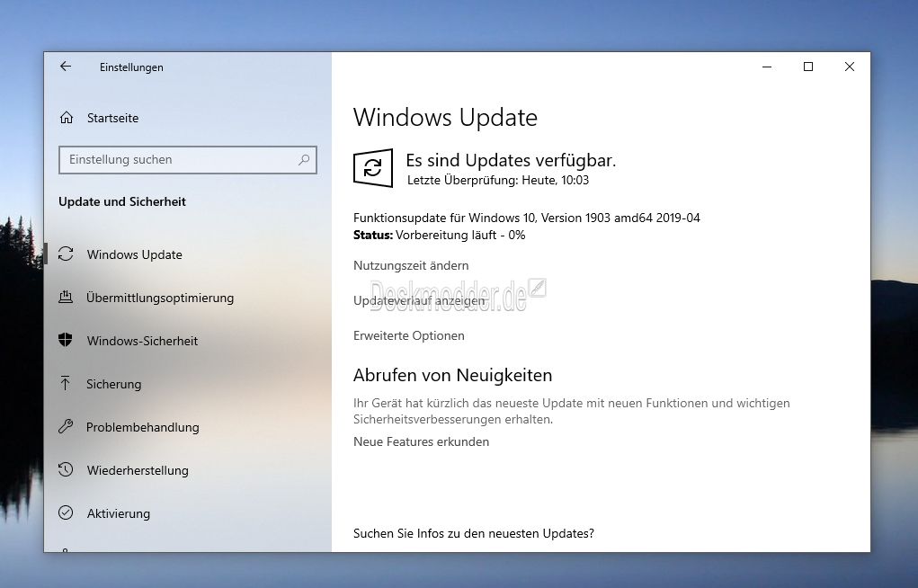The width and height of the screenshot is (918, 588).
Task: Click the Funktionsupdate Version 1903 entry
Action: [x=526, y=218]
